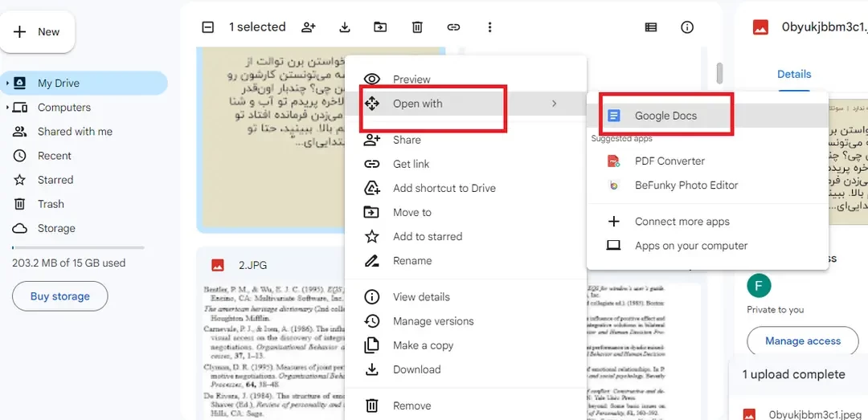Click the Preview eye icon
Screen dimensions: 868x420
(x=372, y=80)
